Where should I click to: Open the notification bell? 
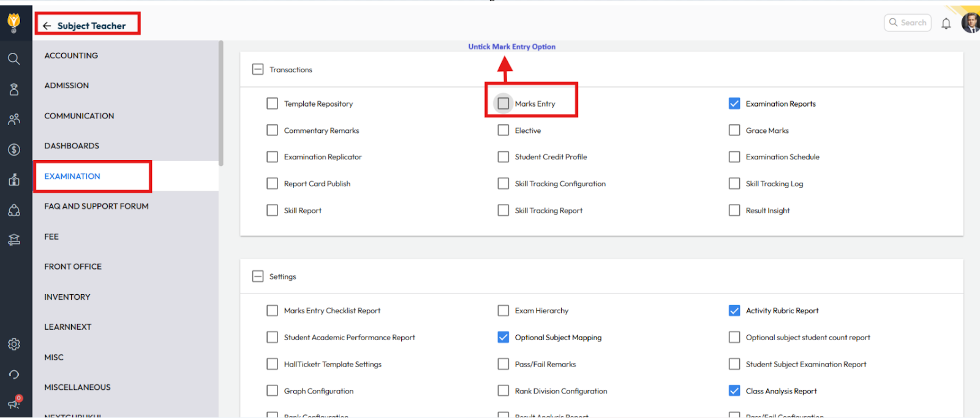tap(946, 23)
